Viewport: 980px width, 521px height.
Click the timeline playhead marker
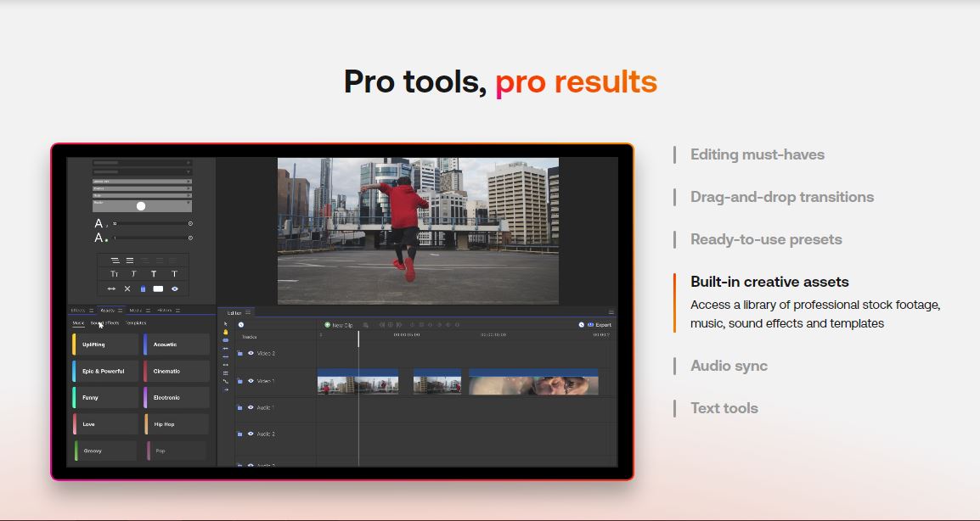(358, 339)
